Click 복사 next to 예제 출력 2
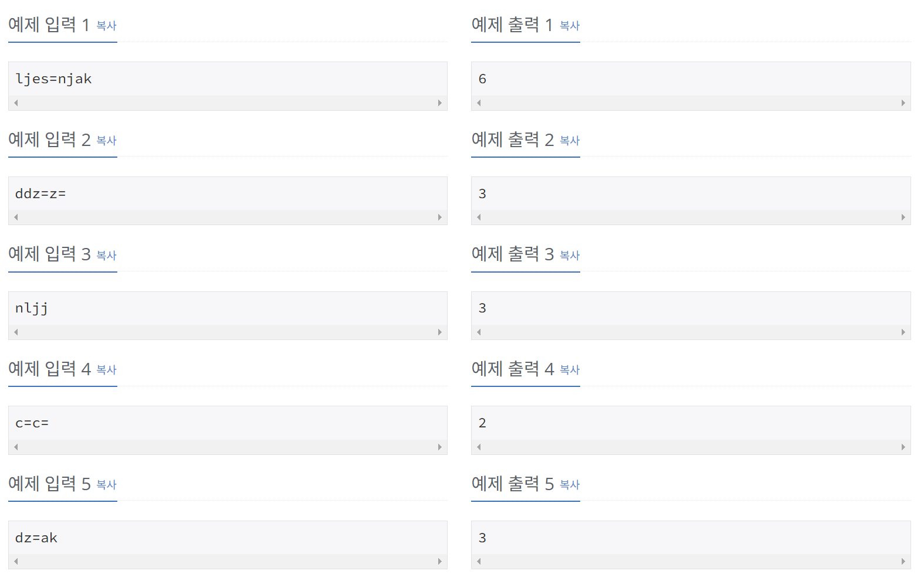Image resolution: width=924 pixels, height=581 pixels. pyautogui.click(x=569, y=141)
